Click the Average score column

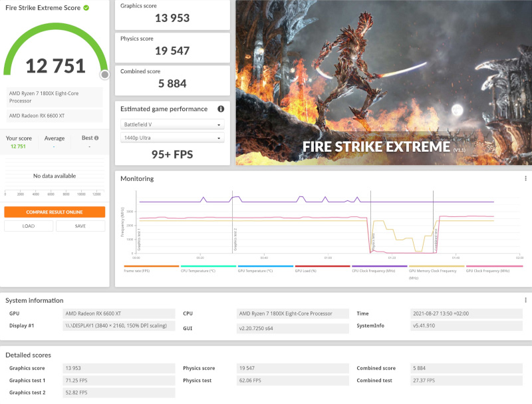(x=55, y=142)
